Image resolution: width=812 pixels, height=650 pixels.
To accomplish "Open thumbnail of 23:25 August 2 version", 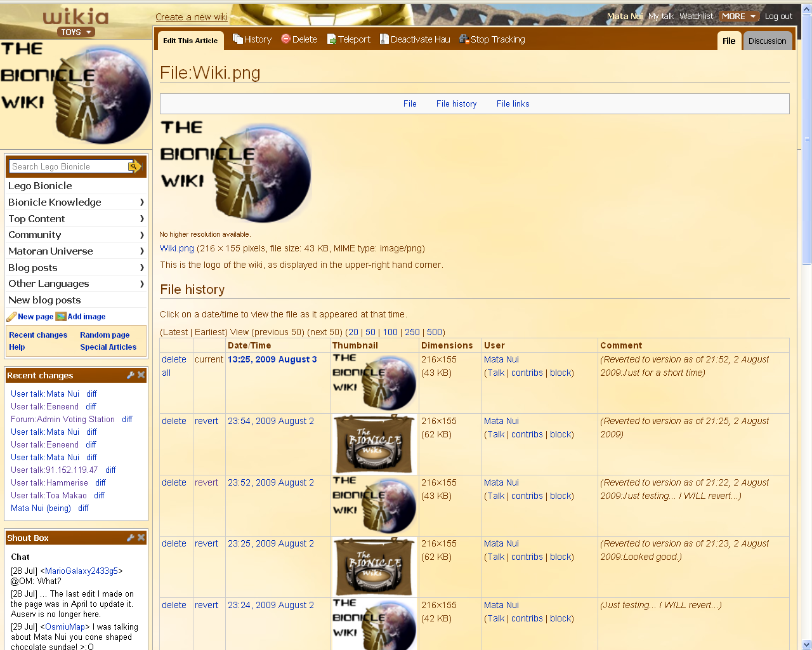I will click(374, 567).
